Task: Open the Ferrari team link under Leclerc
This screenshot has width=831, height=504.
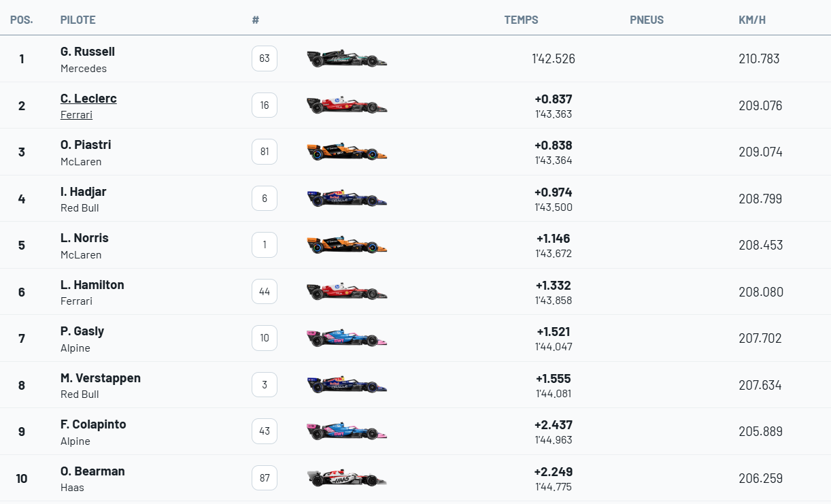Action: pos(76,115)
